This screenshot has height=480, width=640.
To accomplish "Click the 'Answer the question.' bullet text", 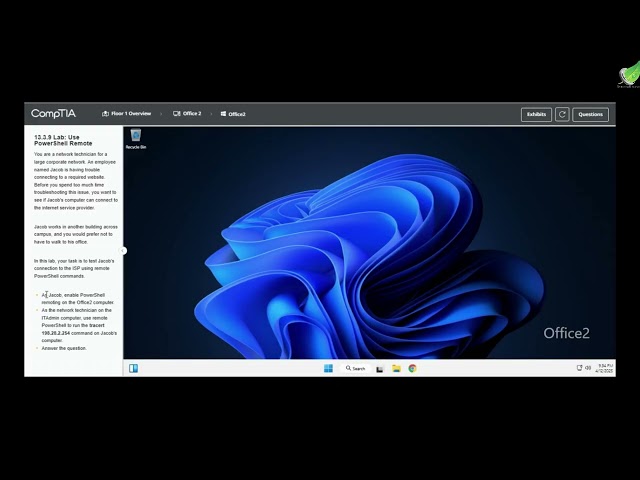I will point(64,348).
